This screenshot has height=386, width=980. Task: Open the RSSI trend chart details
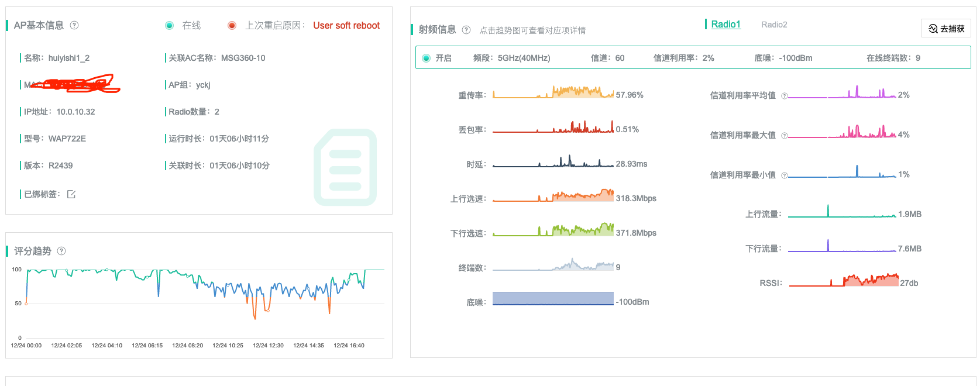(843, 281)
